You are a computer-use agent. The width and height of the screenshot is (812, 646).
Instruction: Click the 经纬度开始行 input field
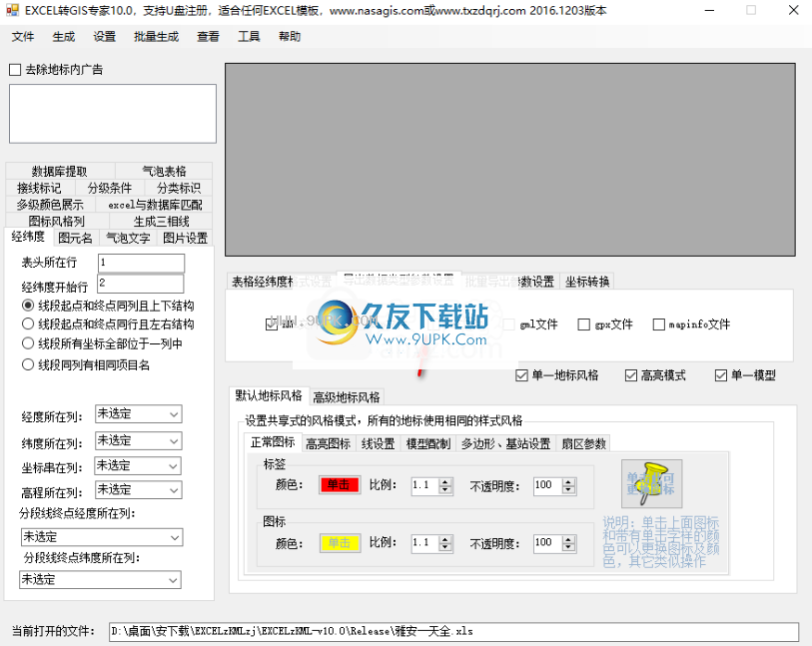[141, 284]
